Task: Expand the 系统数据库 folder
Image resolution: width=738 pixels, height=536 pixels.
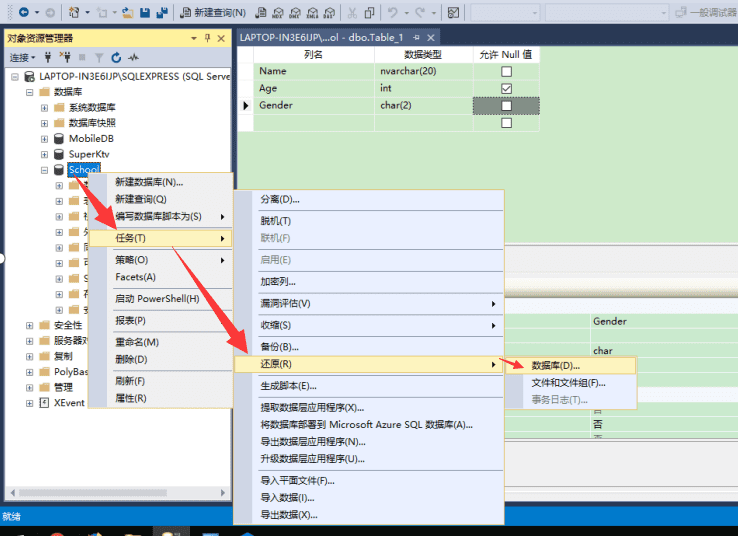Action: click(44, 108)
